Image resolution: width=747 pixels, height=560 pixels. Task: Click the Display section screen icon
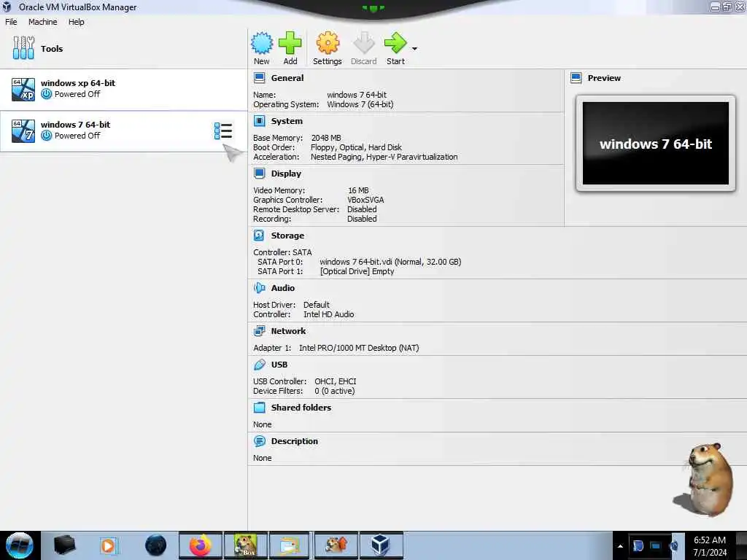(x=259, y=174)
